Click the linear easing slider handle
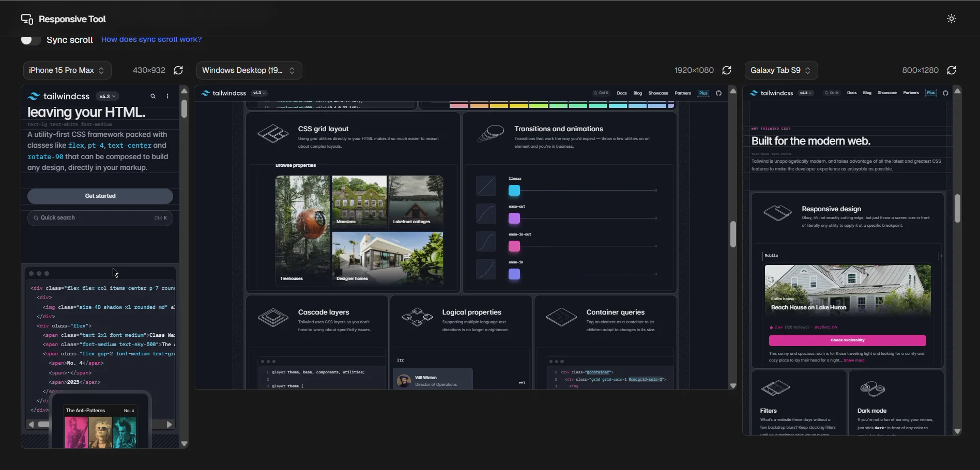The width and height of the screenshot is (980, 470). click(x=514, y=191)
